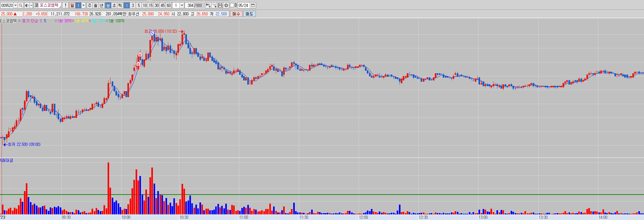Screen dimensions: 644x220
Task: Click the exclamation mark info icon
Action: (65, 5)
